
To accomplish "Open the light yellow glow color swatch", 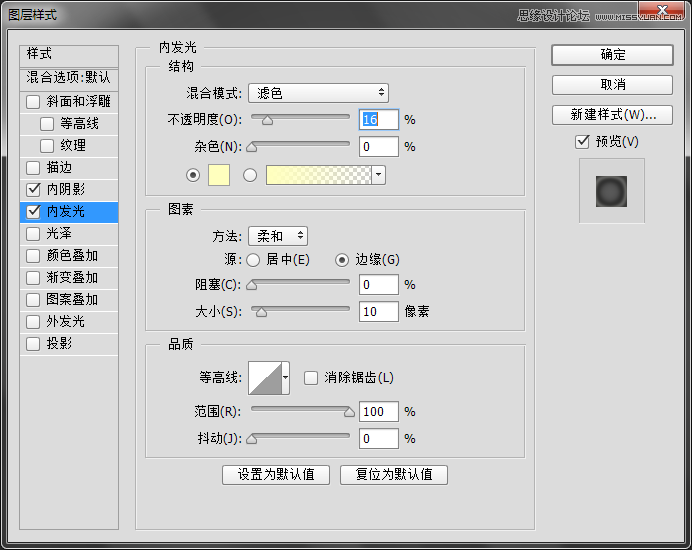I will coord(219,175).
